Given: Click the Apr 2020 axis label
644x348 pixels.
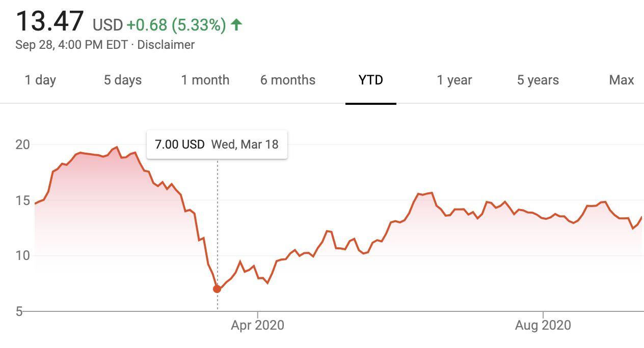Looking at the screenshot, I should coord(257,325).
